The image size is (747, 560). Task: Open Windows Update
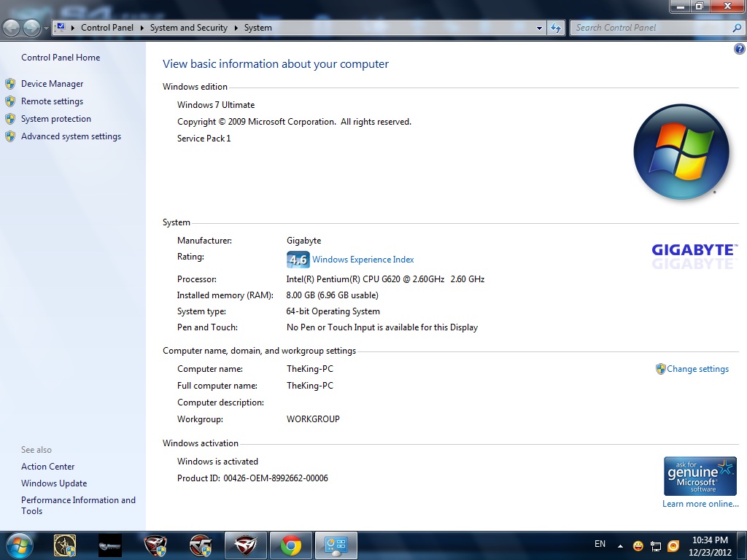(x=54, y=483)
